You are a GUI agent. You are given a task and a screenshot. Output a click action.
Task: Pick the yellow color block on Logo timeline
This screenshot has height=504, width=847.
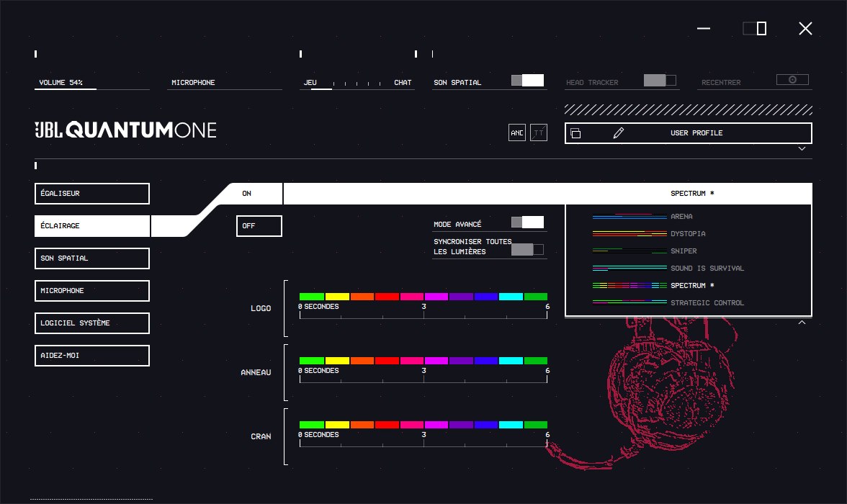(337, 297)
